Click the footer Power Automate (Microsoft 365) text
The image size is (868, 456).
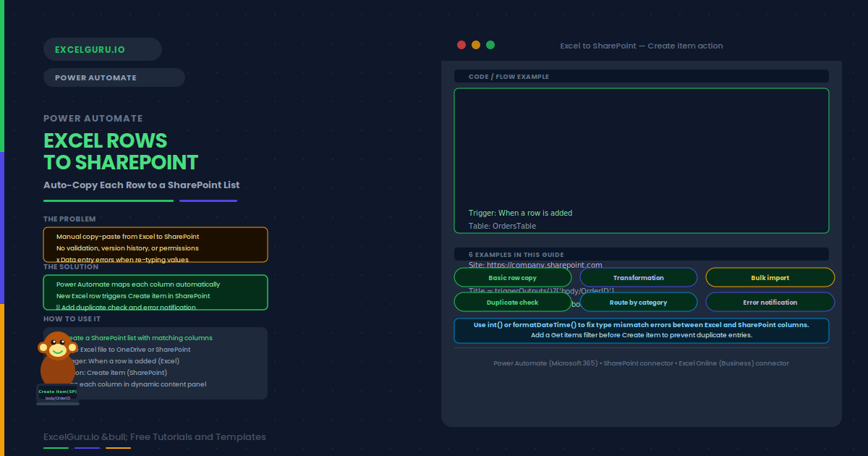click(x=642, y=363)
